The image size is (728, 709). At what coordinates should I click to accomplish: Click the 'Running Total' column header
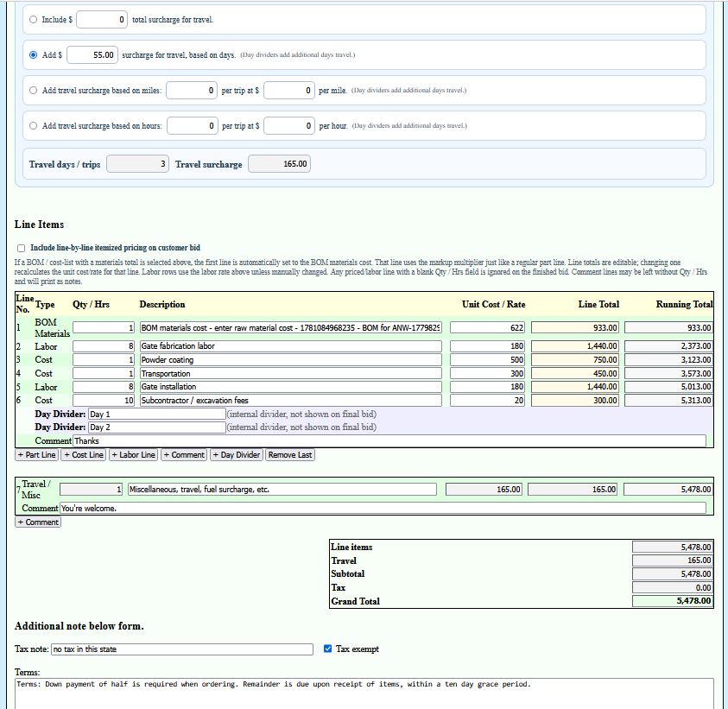tap(684, 304)
